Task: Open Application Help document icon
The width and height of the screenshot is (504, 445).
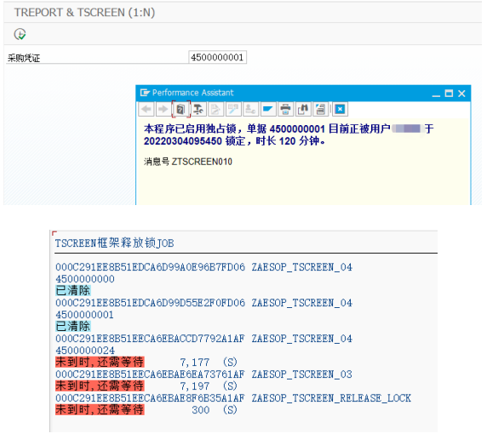Action: pyautogui.click(x=181, y=109)
